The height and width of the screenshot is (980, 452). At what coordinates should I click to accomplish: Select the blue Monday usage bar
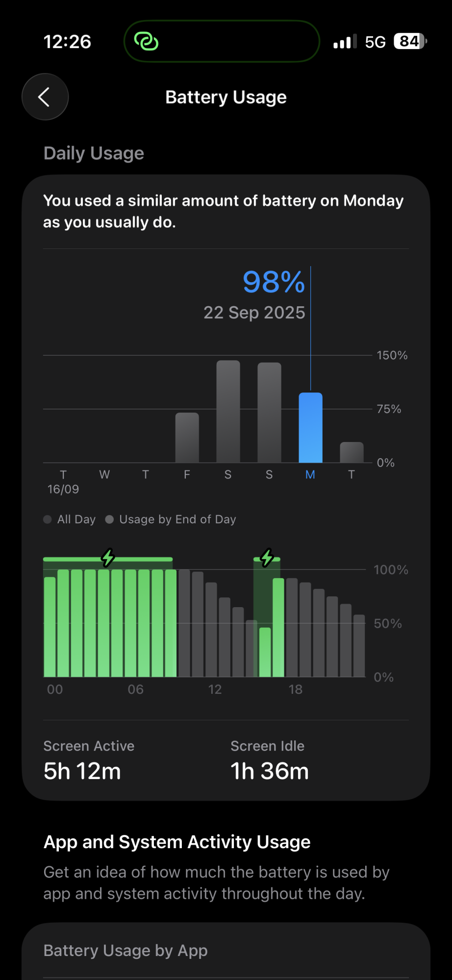[310, 427]
